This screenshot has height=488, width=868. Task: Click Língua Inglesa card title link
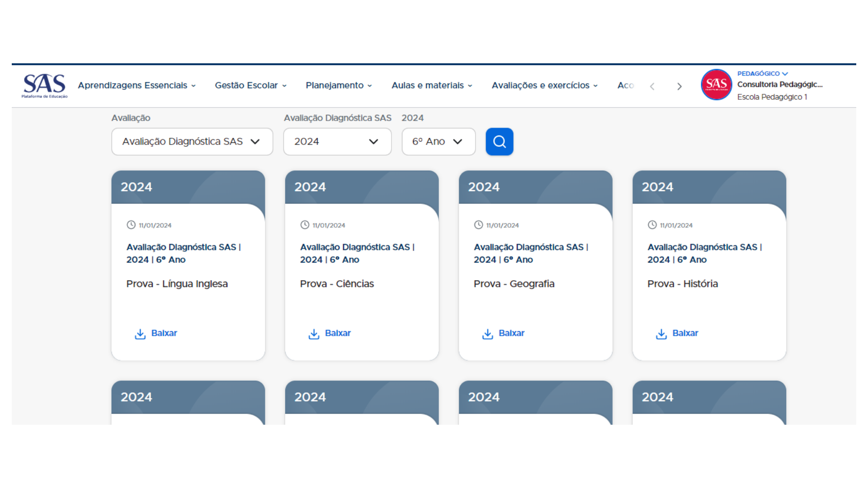coord(184,253)
